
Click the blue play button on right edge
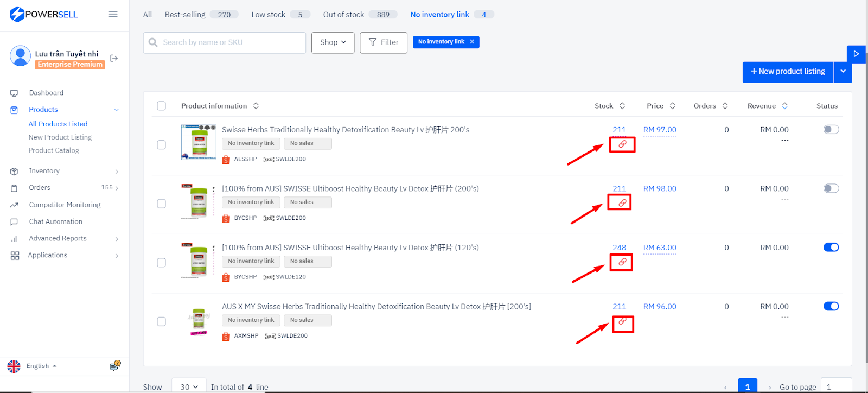coord(856,54)
